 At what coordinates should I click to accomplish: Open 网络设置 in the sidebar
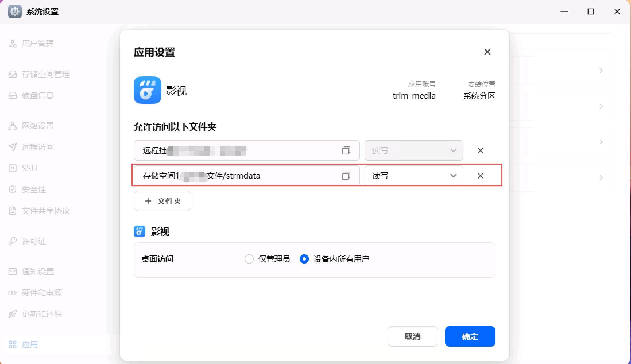[x=38, y=126]
